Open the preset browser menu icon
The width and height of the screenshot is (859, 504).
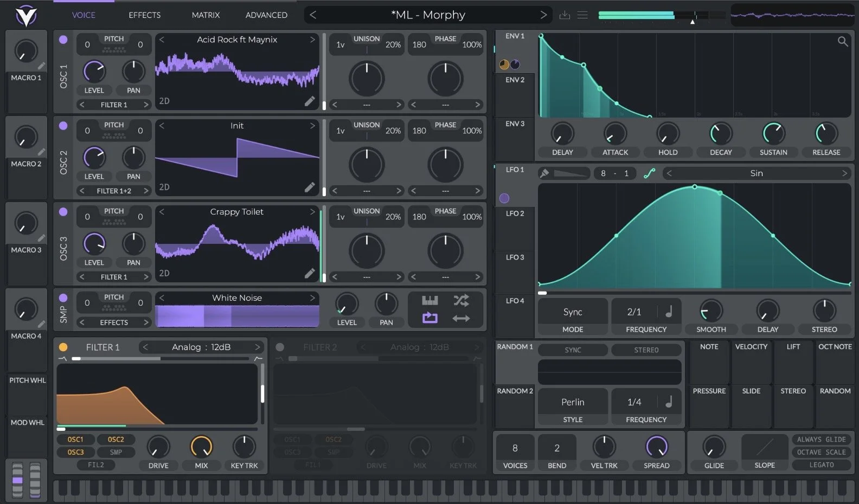582,15
